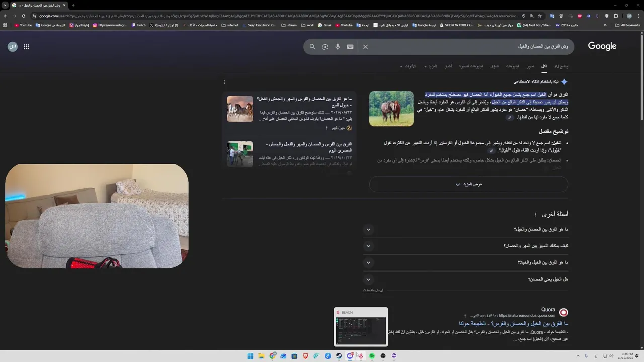Close the current tab وش الفرق بين الحصان والخيل
Viewport: 644px width, 362px height.
(64, 5)
